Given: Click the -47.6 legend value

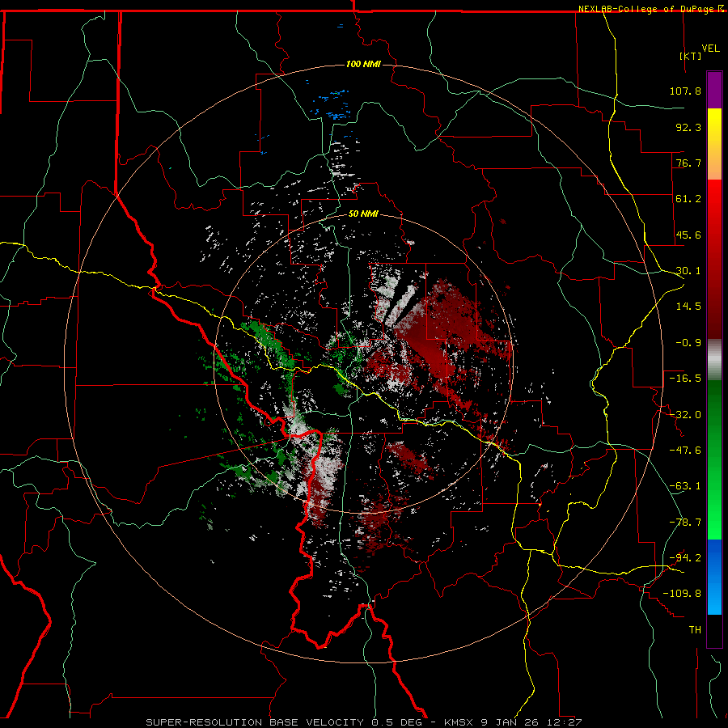Looking at the screenshot, I should tap(685, 451).
